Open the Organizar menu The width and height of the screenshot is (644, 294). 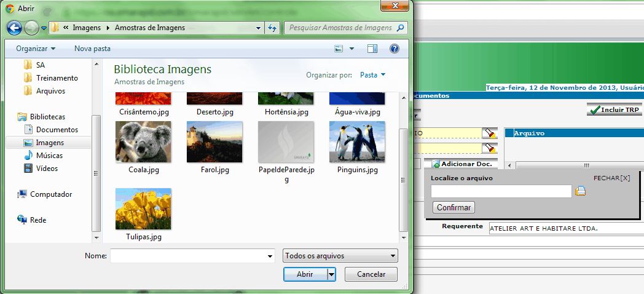pos(36,49)
